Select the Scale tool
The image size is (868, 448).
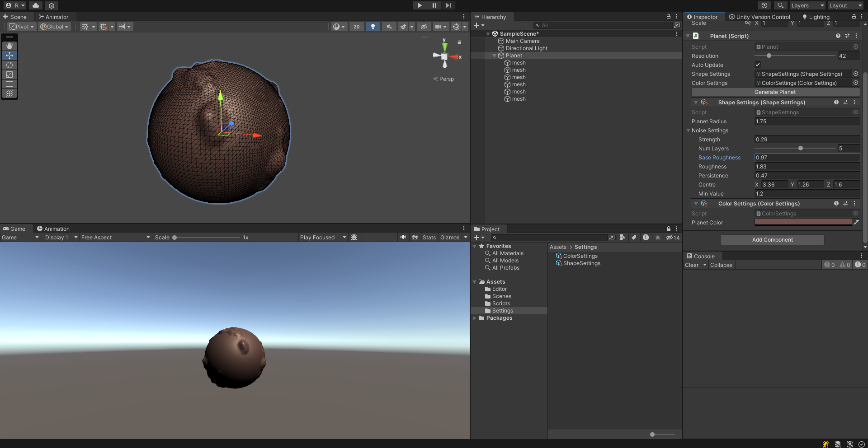pos(9,75)
